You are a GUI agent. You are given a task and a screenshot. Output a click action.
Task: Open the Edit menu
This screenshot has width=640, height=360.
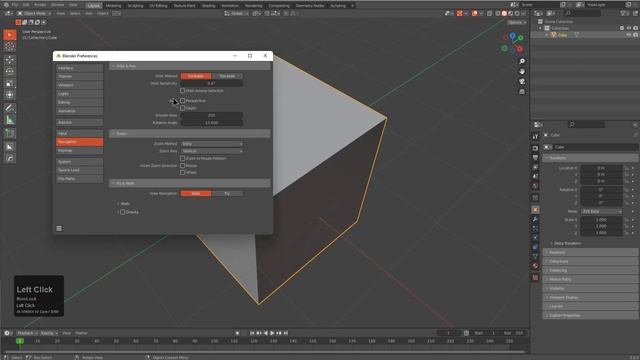26,5
